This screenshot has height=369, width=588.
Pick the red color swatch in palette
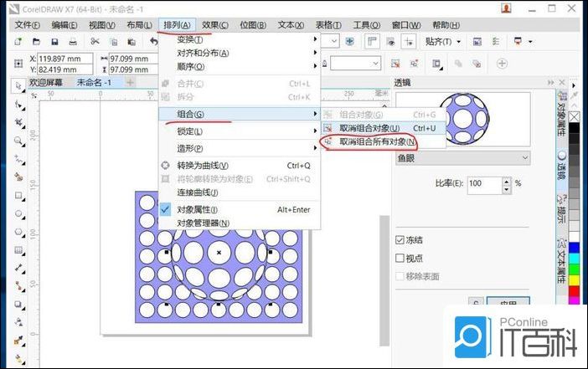[574, 291]
